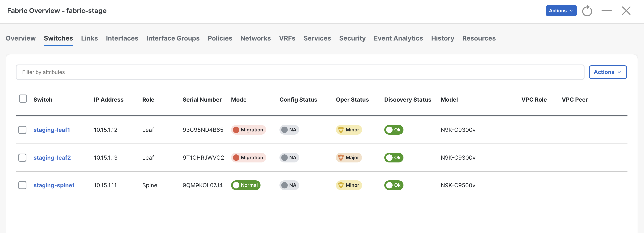This screenshot has height=233, width=644.
Task: Click Fabric Overview - fabric-stage title
Action: [x=57, y=11]
